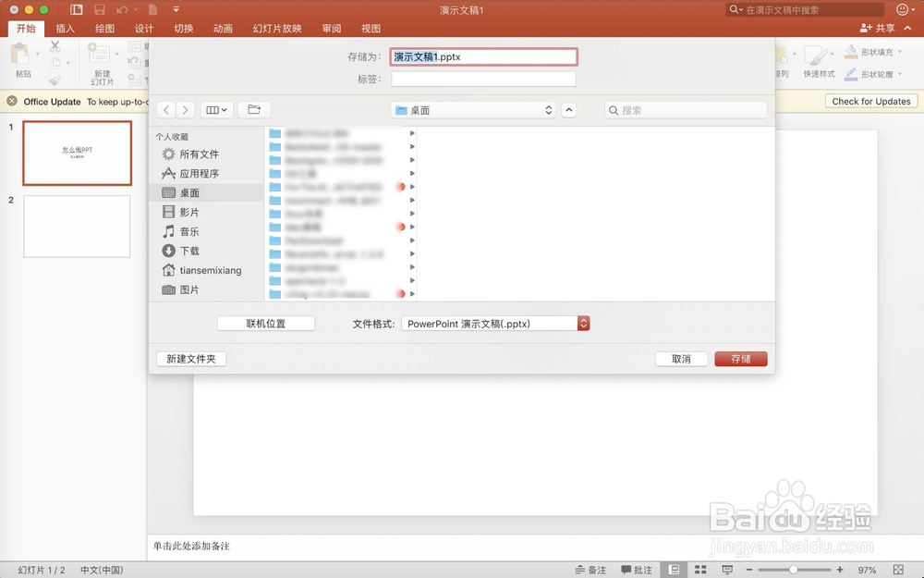Click the 新建文件夹 button
924x578 pixels.
pyautogui.click(x=190, y=359)
